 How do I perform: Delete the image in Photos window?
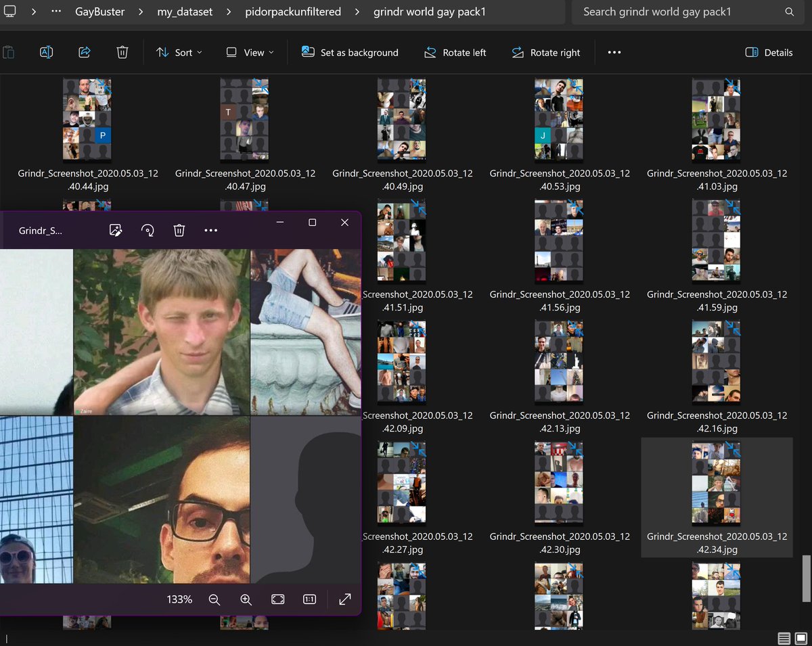[179, 231]
